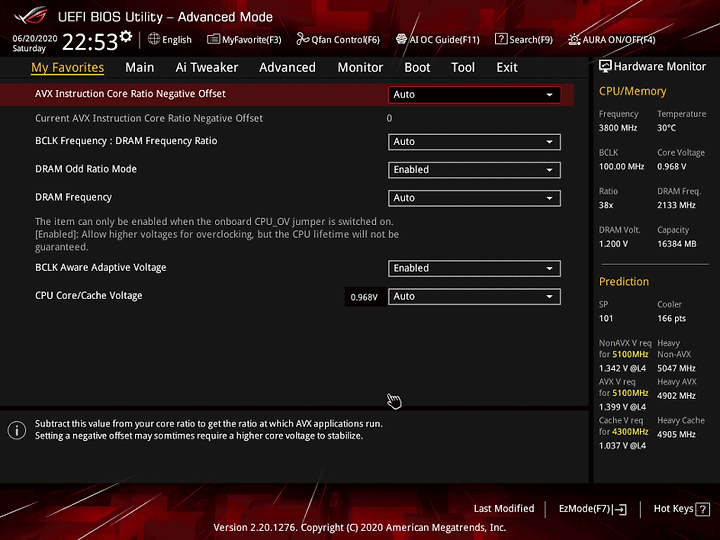Launch AI OC Guide(F11)
Viewport: 720px width, 540px height.
[x=438, y=39]
